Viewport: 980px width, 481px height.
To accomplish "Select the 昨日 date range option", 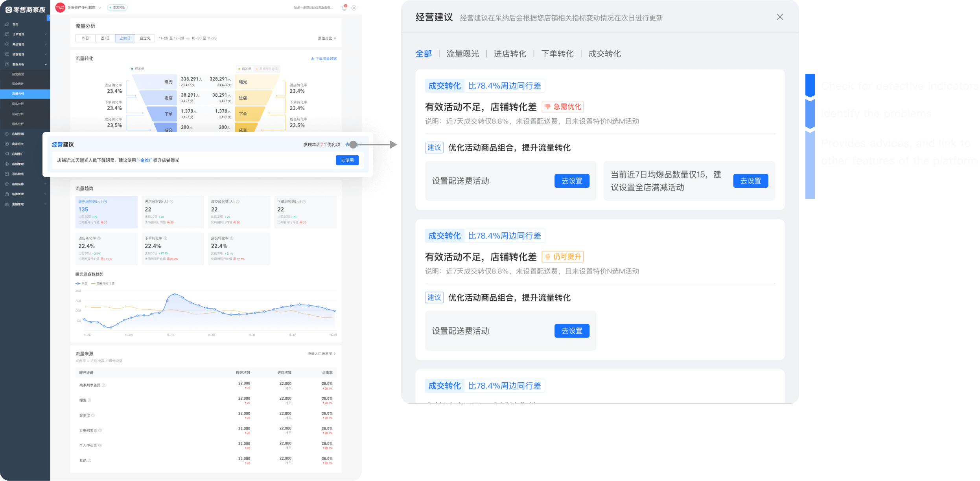I will (85, 38).
